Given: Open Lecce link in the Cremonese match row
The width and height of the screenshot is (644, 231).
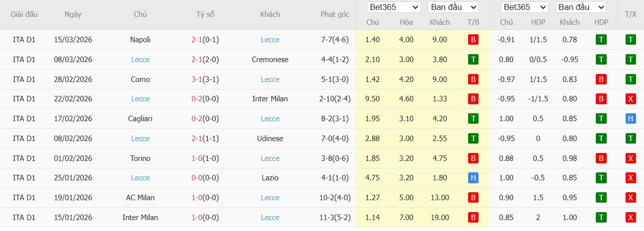Looking at the screenshot, I should [140, 60].
